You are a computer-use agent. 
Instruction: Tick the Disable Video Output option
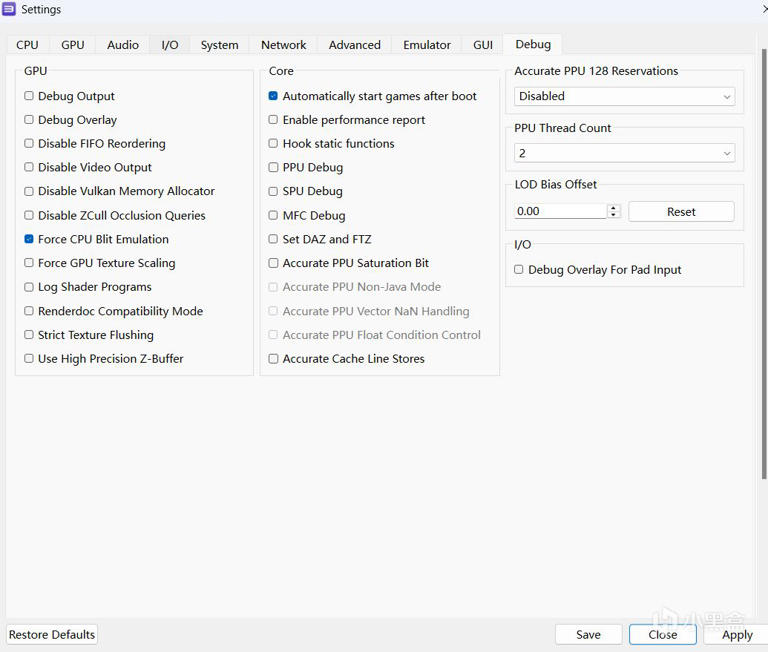[29, 167]
